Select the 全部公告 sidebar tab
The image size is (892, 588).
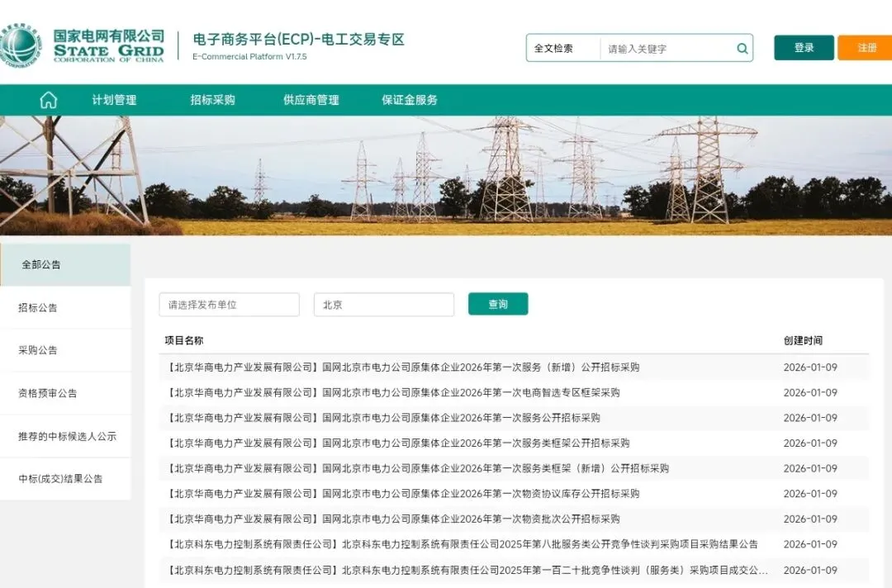65,264
